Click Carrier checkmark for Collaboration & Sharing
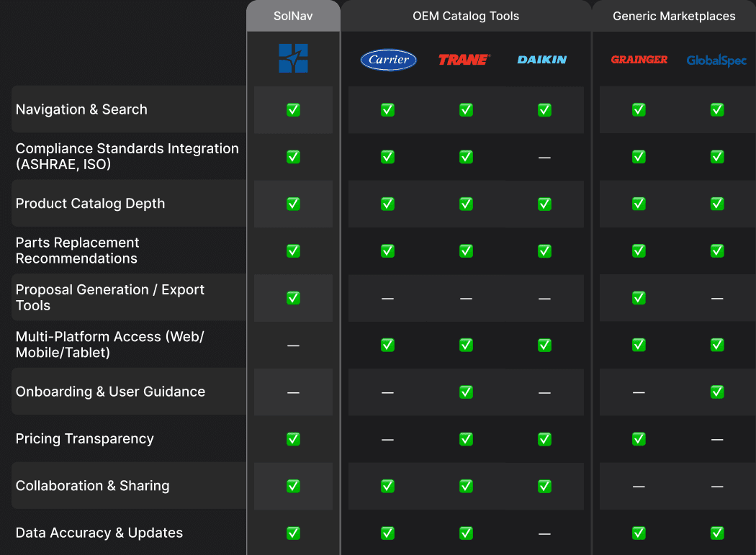756x555 pixels. (x=387, y=486)
